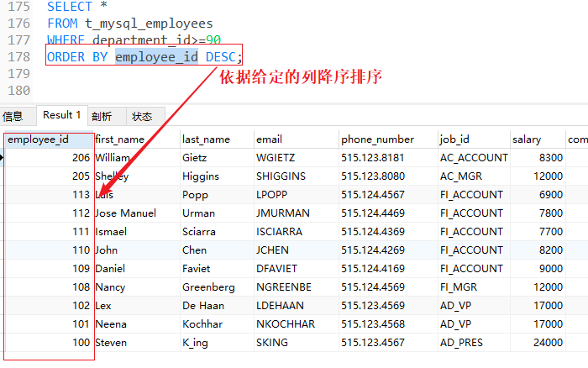This screenshot has height=368, width=588.
Task: Click job_id cell AD_PRES
Action: [x=474, y=343]
